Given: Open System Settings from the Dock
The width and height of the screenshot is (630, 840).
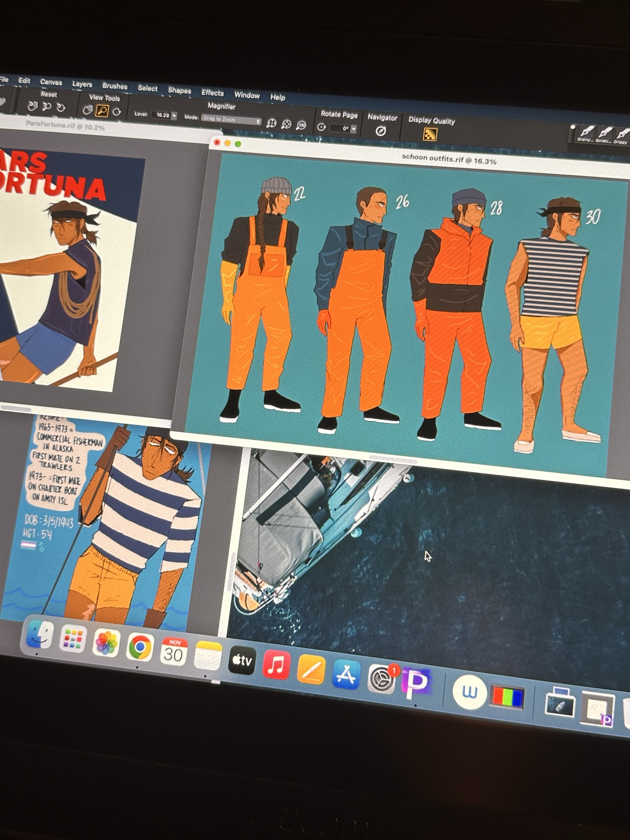Looking at the screenshot, I should [381, 678].
